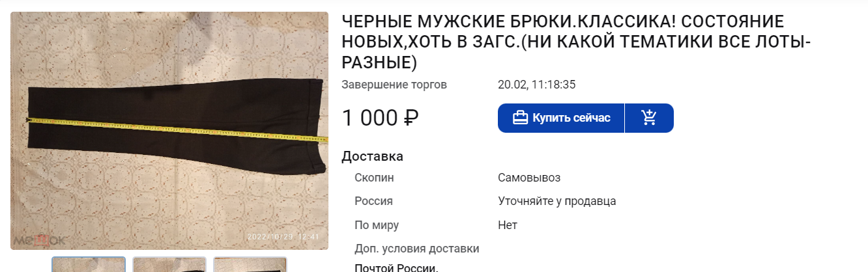Click the auction end time 20.02, 11:18:35
This screenshot has height=272, width=868.
tap(537, 85)
